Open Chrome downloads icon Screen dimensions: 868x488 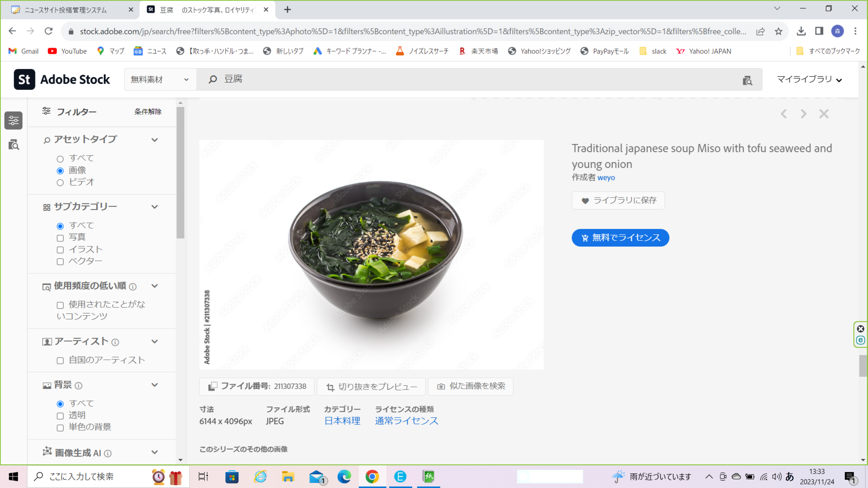click(801, 31)
